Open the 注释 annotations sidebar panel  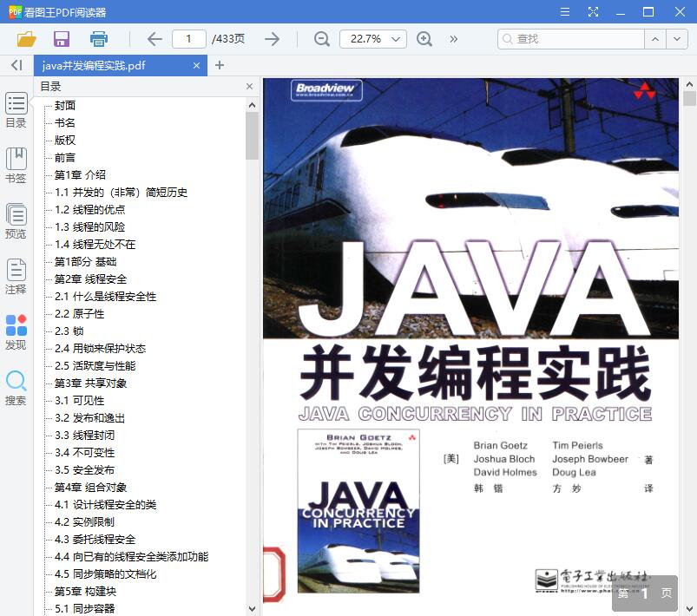(16, 277)
